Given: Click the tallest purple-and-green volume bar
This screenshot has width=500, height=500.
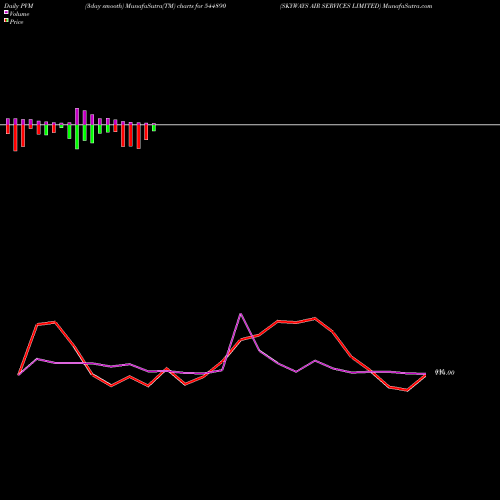Looking at the screenshot, I should coord(77,128).
